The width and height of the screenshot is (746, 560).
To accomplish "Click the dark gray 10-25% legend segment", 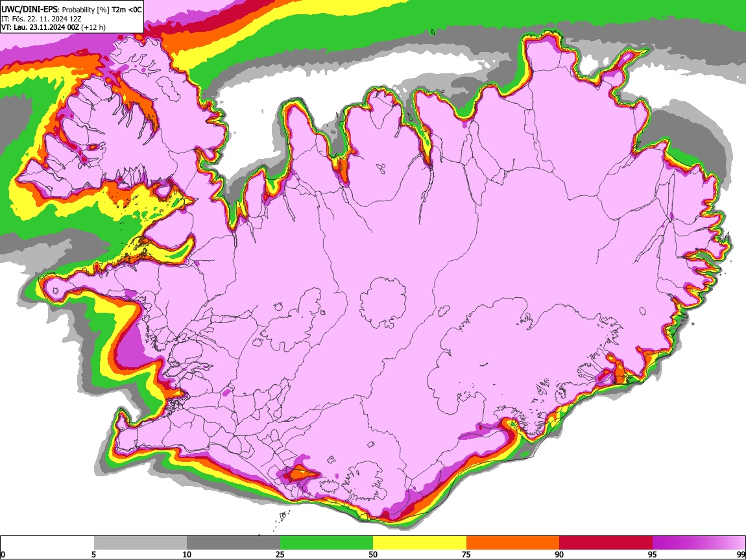I will 234,543.
